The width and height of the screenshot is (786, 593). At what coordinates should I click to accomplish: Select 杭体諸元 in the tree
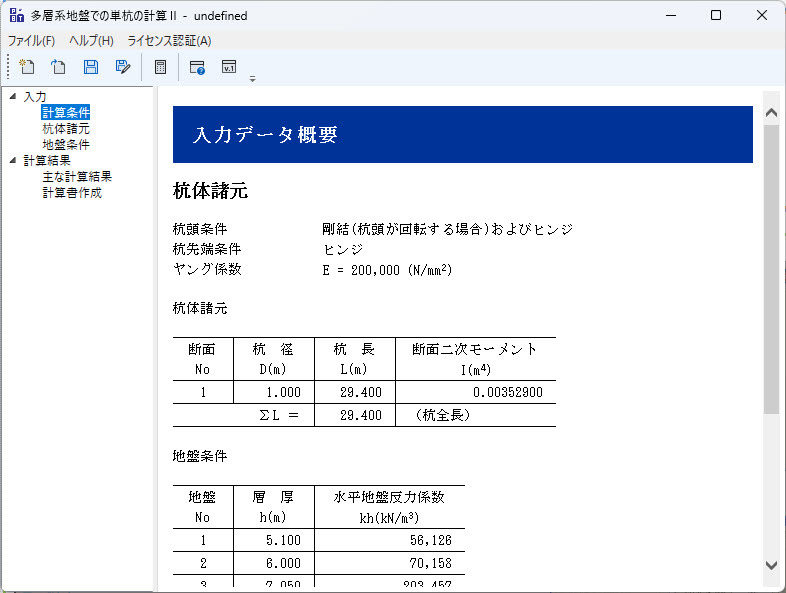pyautogui.click(x=66, y=129)
